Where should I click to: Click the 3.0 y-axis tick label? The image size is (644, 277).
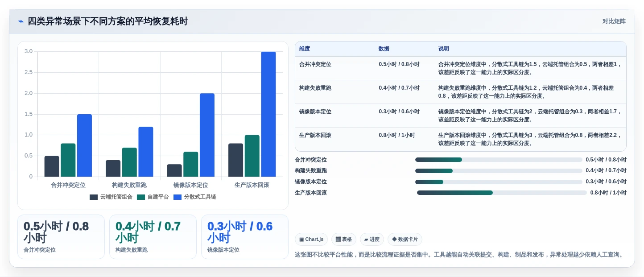coord(29,51)
